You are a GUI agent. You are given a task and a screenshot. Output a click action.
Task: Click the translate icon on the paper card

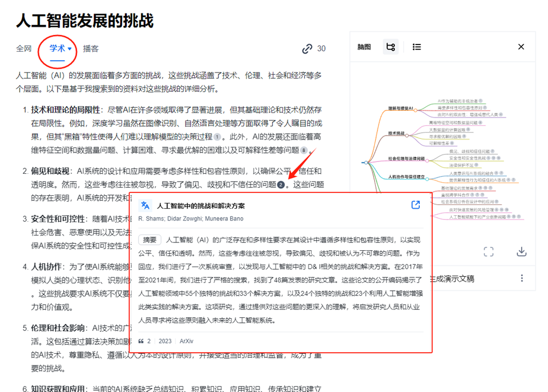pyautogui.click(x=145, y=205)
